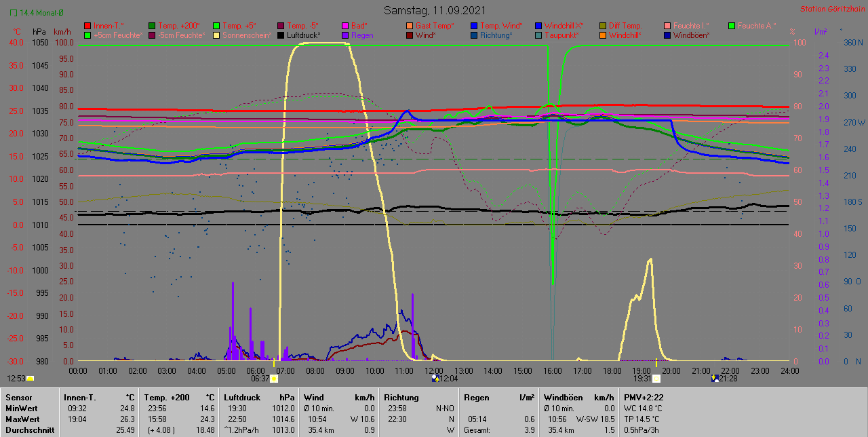
Task: Click the sunrise marker icon at 06:37
Action: 274,379
